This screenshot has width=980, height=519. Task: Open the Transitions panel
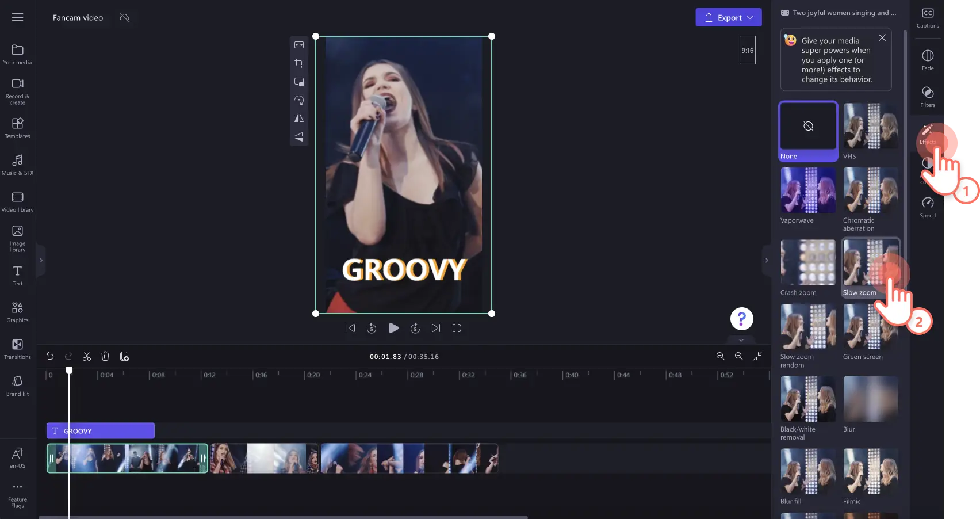(x=18, y=349)
